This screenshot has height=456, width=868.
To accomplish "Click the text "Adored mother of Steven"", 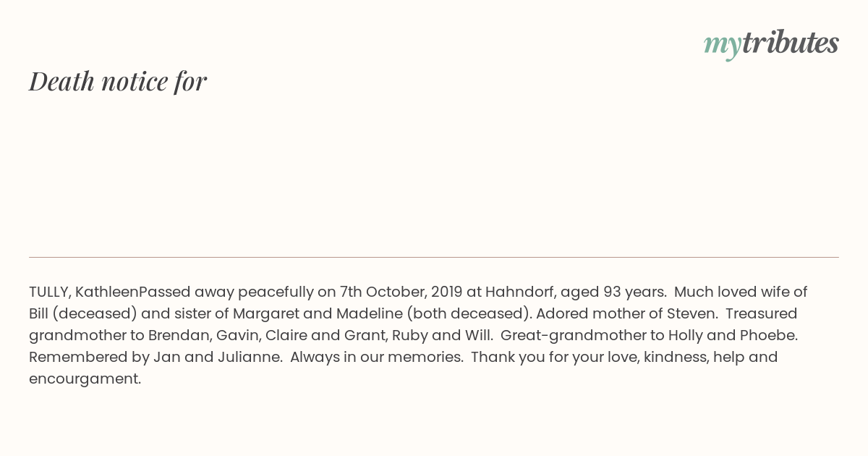I will click(x=626, y=314).
